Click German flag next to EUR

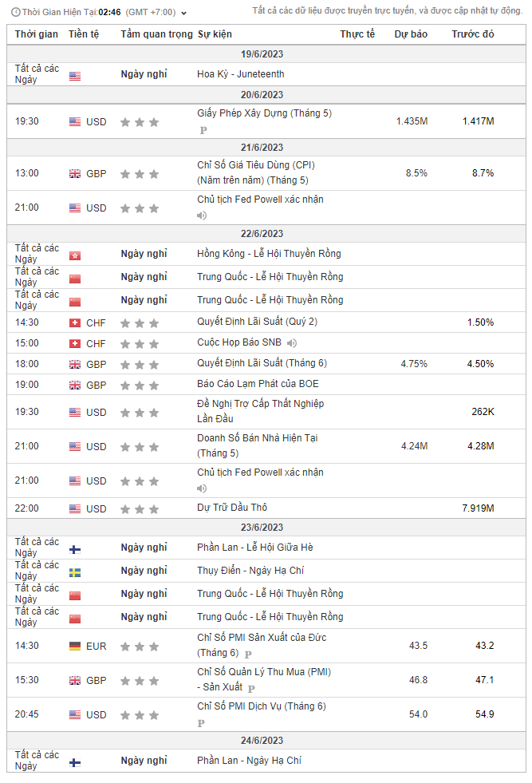75,647
